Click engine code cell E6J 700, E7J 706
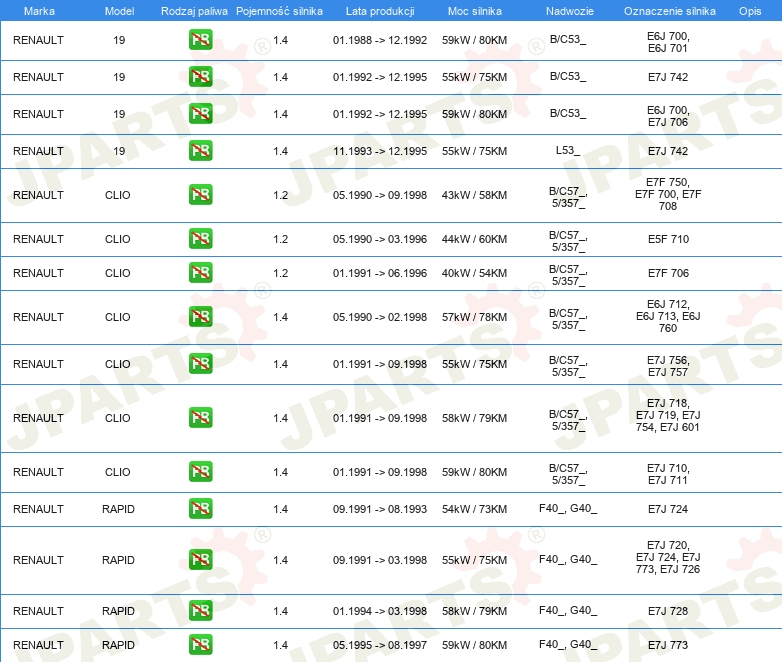The width and height of the screenshot is (782, 662). [x=668, y=116]
